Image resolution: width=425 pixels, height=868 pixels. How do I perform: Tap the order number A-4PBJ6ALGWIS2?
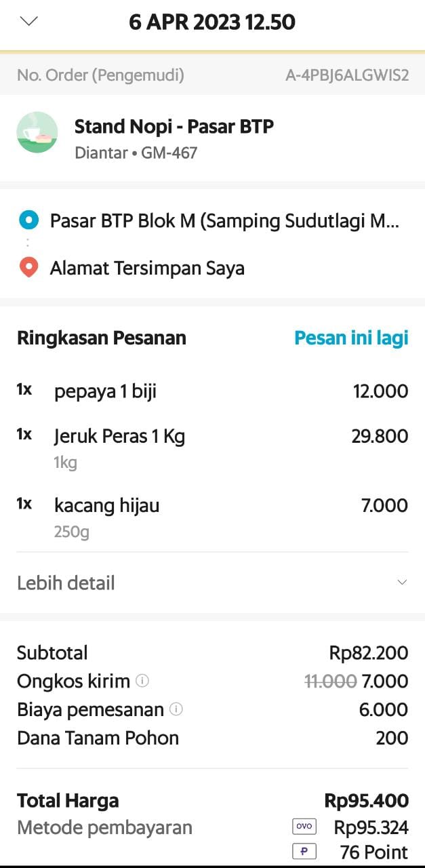coord(347,75)
